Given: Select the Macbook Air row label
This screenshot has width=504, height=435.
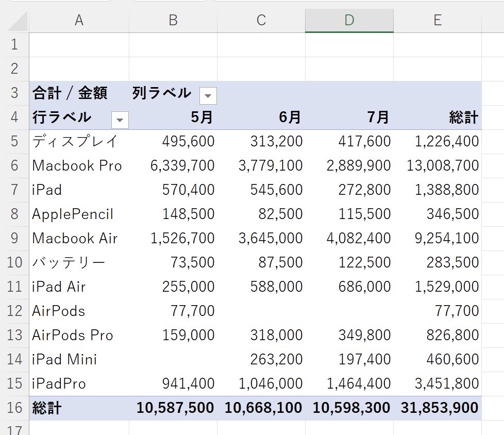Looking at the screenshot, I should (x=79, y=239).
